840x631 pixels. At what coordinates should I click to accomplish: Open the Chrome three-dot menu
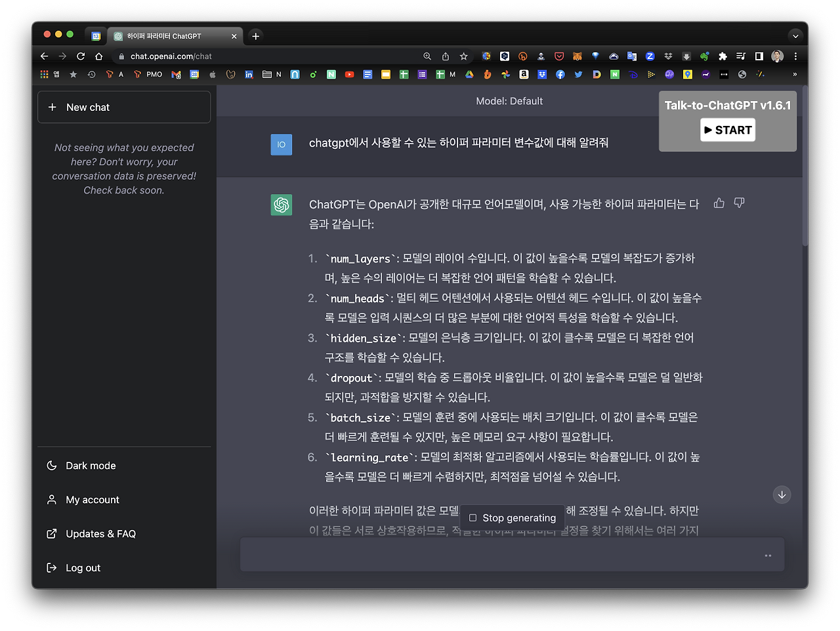point(795,56)
